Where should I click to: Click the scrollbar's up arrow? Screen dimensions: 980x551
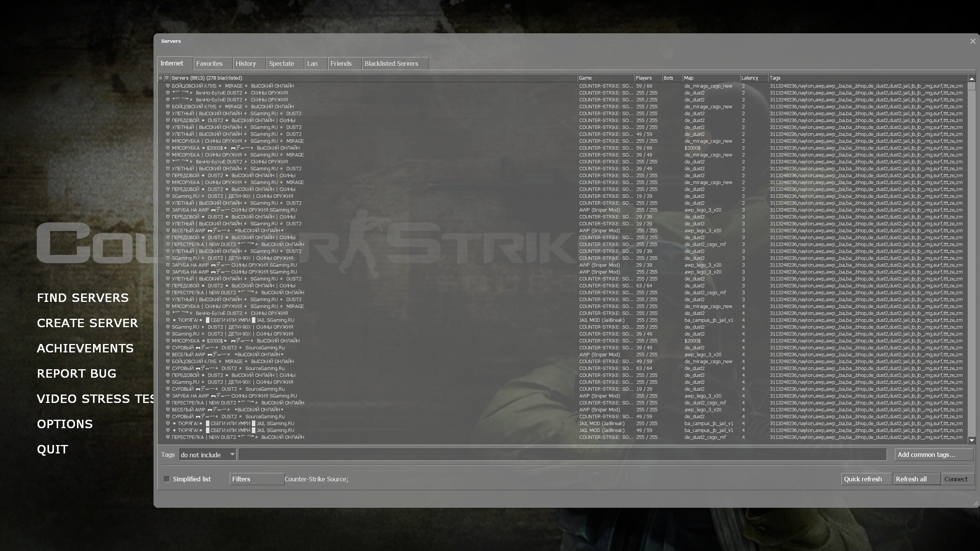click(x=972, y=78)
